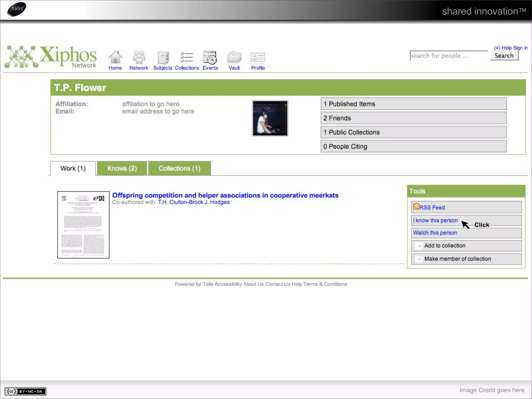Click I know this person link

435,221
